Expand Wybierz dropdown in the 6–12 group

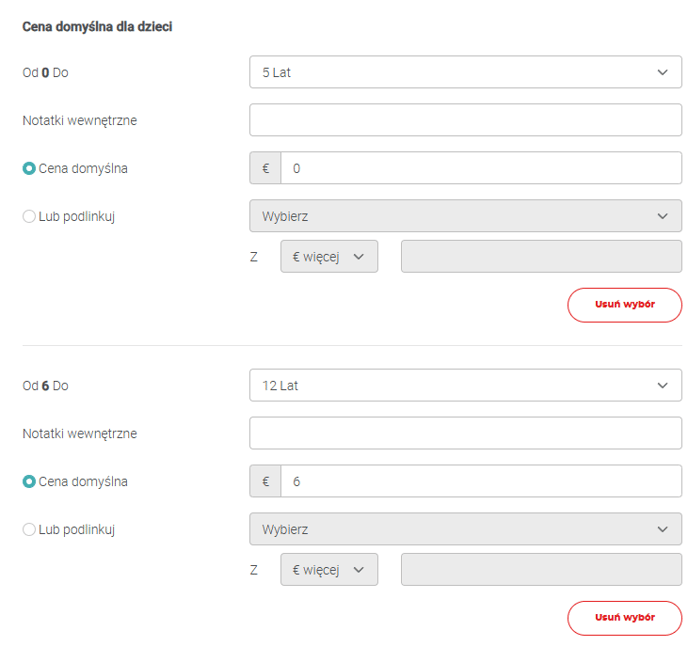(x=465, y=529)
